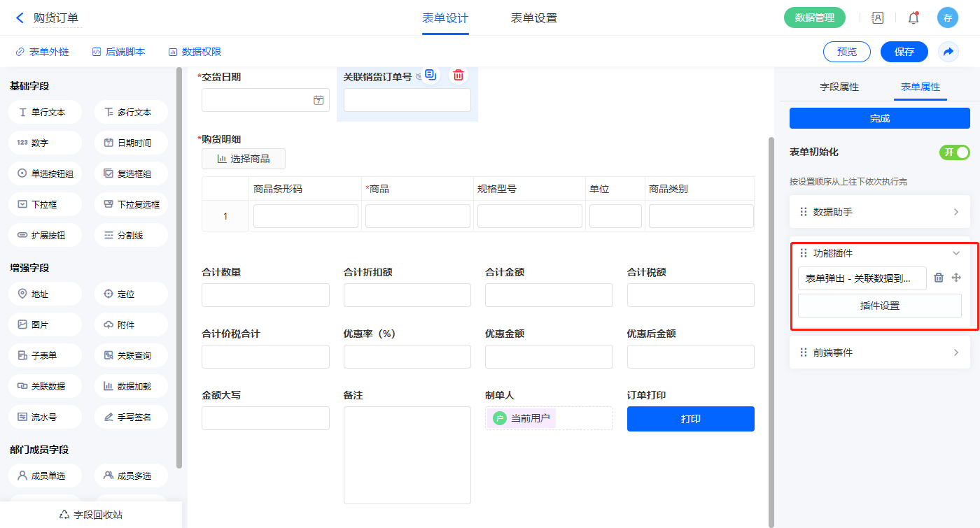This screenshot has height=528, width=980.
Task: Open the calendar icon in the 交货日期 field
Action: [x=318, y=100]
